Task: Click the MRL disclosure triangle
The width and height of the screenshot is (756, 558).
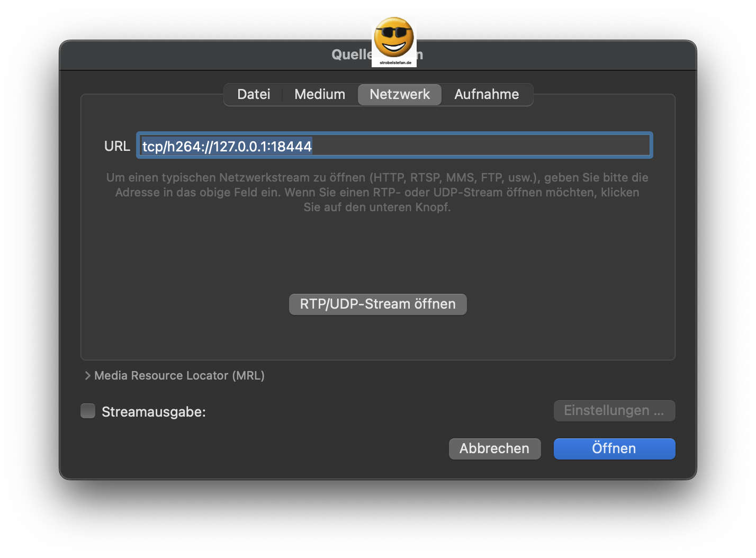Action: tap(87, 375)
